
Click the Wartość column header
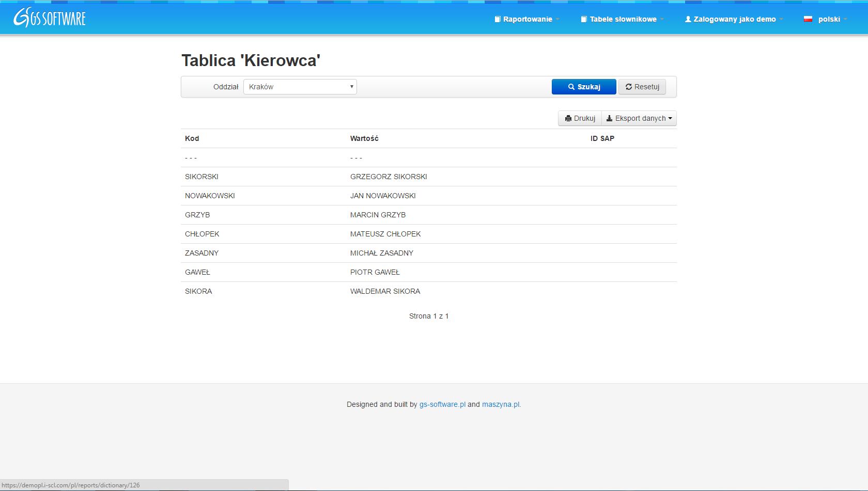(364, 138)
